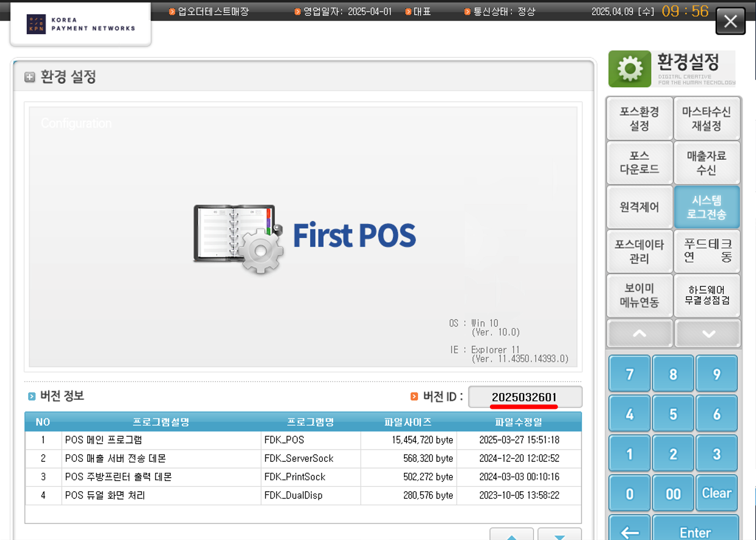The image size is (756, 540).
Task: Click the 파일사이즈 column header
Action: click(408, 422)
